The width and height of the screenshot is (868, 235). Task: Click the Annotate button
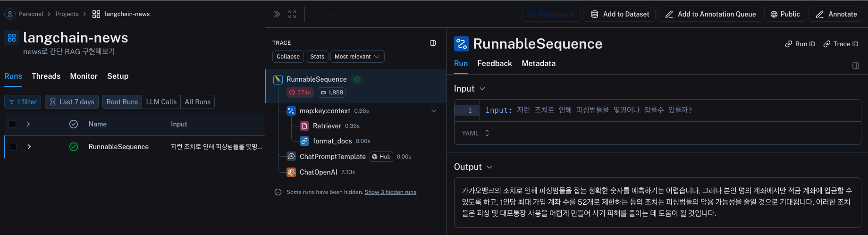pyautogui.click(x=836, y=14)
